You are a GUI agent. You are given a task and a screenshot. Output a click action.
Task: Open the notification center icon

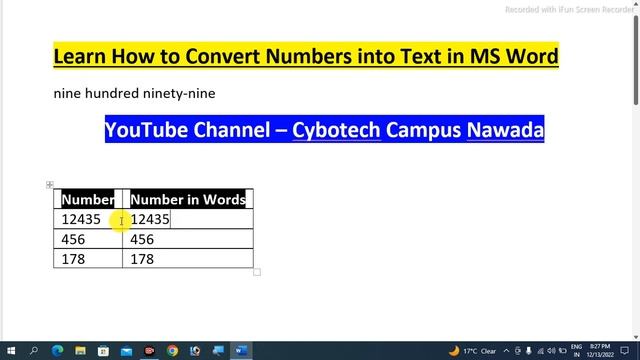pos(624,351)
